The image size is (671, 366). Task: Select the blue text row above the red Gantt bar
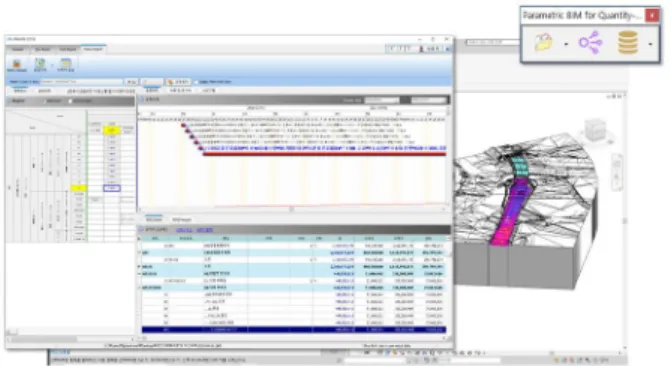(x=325, y=148)
